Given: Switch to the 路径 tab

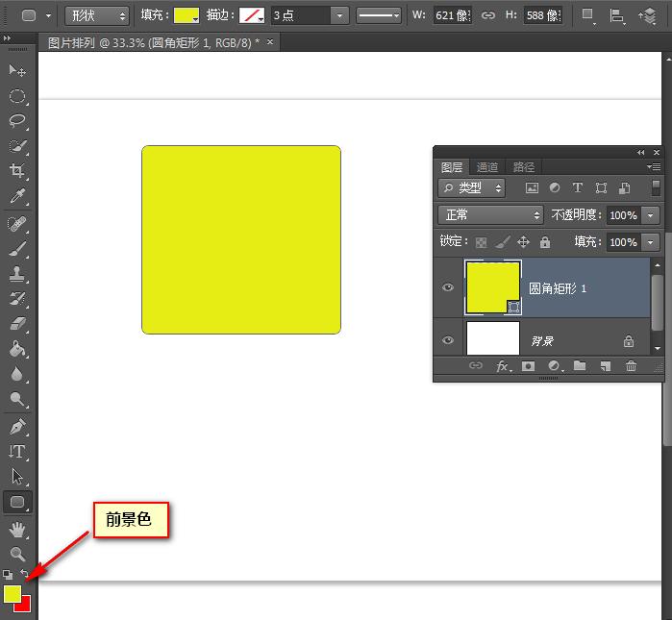Looking at the screenshot, I should pyautogui.click(x=524, y=166).
